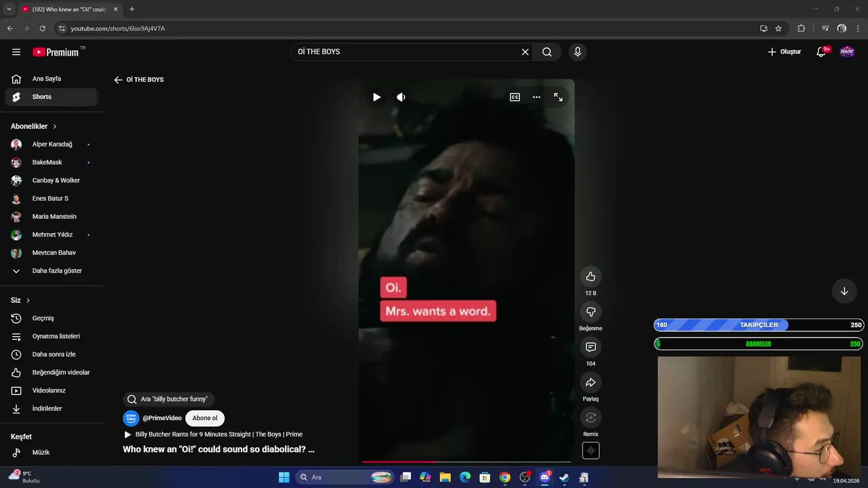Click the YouTube Premium logo
The image size is (868, 488).
tap(56, 52)
